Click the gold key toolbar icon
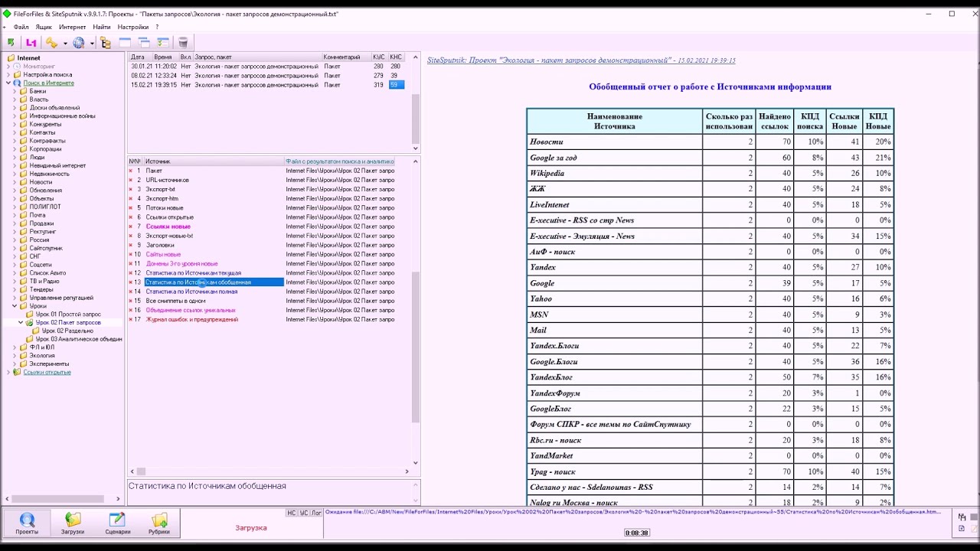 pos(51,43)
